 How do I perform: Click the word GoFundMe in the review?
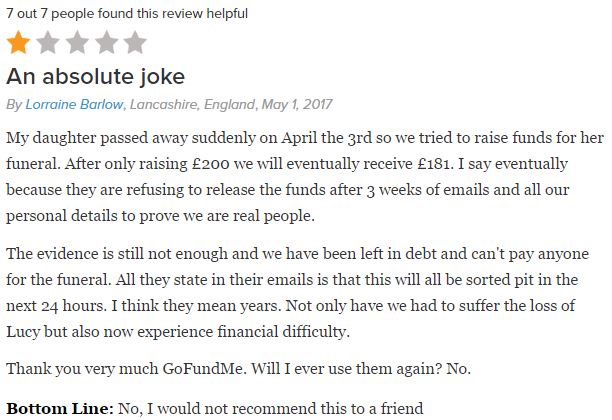(204, 368)
